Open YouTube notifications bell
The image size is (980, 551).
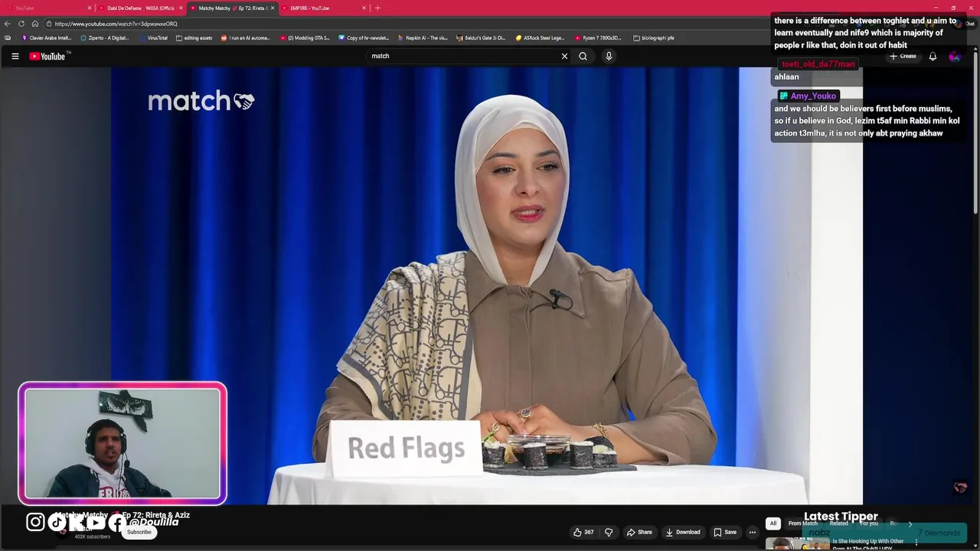(x=933, y=56)
